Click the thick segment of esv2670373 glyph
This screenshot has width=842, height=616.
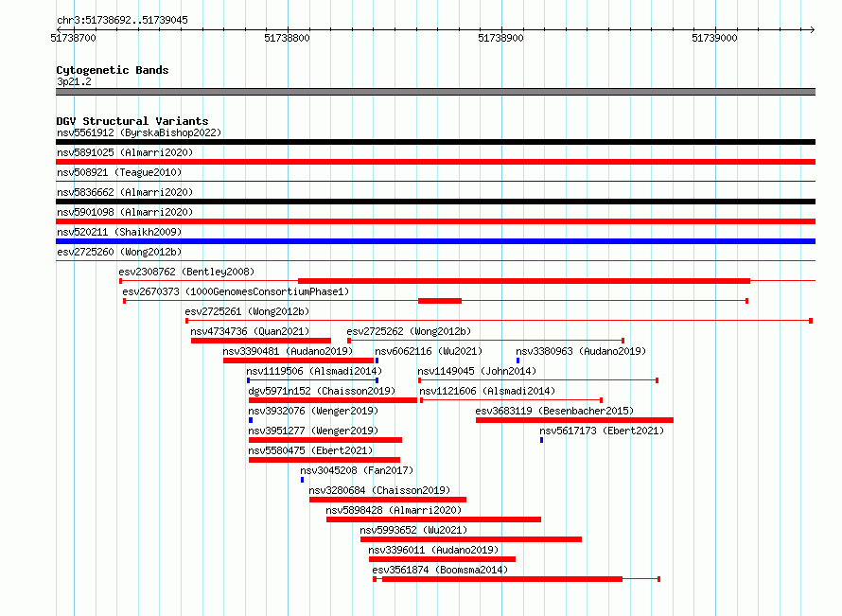(440, 301)
